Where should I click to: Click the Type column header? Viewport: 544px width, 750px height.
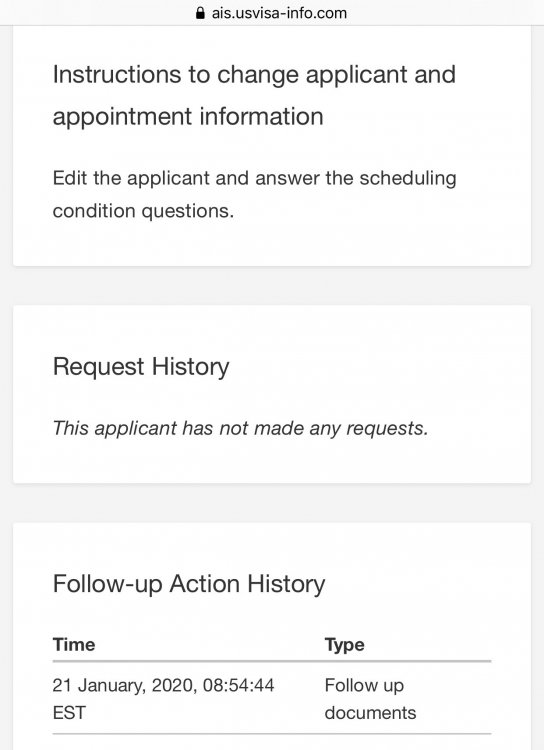click(344, 645)
